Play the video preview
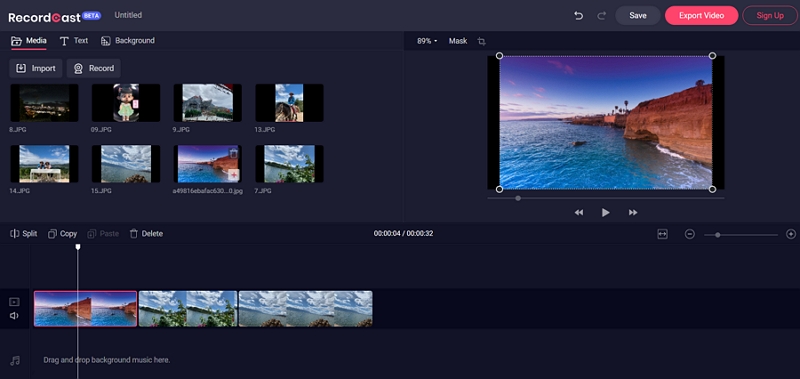 tap(606, 212)
